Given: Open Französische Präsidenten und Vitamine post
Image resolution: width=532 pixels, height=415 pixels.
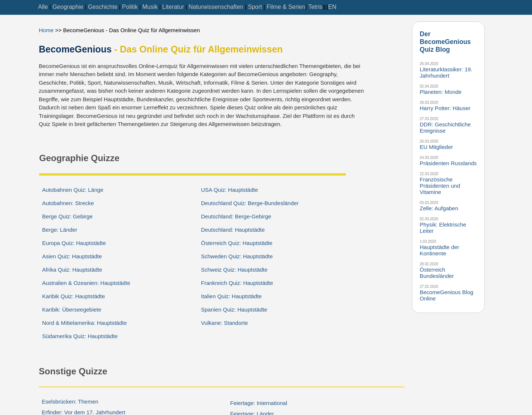Looking at the screenshot, I should [440, 186].
